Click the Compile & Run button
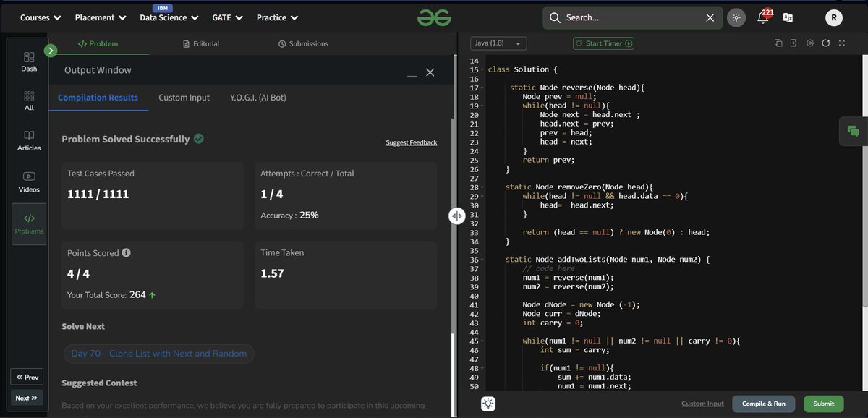The width and height of the screenshot is (868, 418). 764,404
